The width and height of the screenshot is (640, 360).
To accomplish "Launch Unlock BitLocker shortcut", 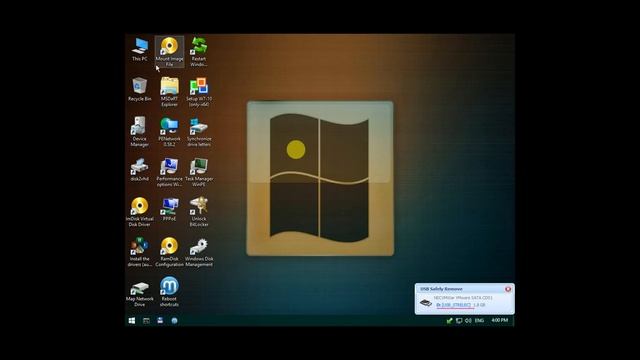I will pos(199,211).
